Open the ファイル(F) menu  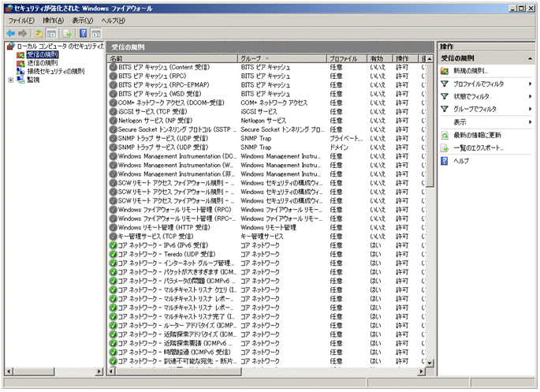click(21, 20)
